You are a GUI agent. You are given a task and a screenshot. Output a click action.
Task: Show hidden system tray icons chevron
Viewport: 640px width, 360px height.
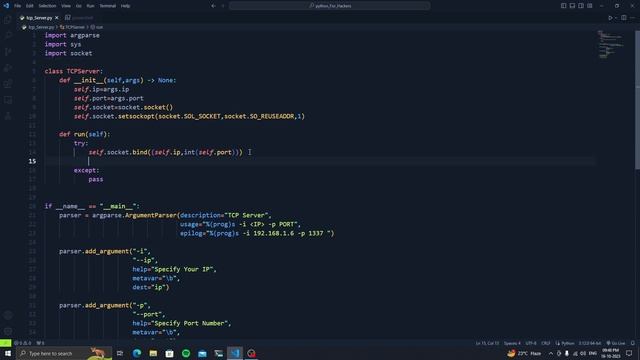[x=551, y=353]
